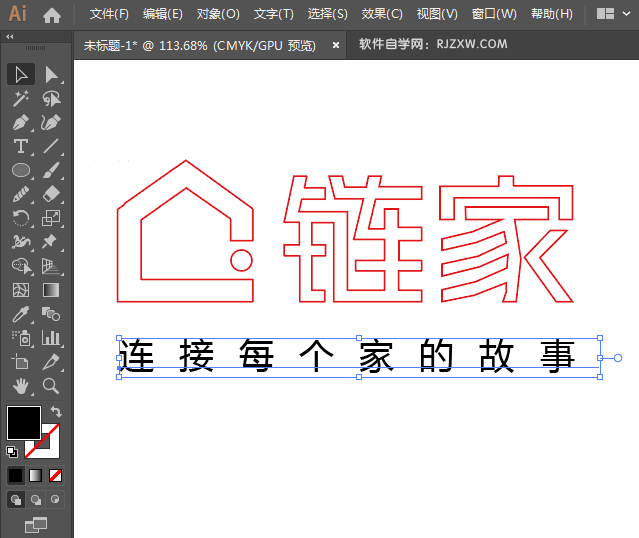Open the 对象(O) menu
639x538 pixels.
point(218,14)
